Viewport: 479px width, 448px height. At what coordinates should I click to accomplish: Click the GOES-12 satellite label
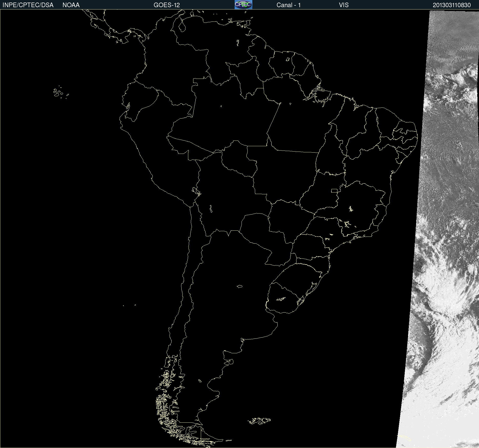[x=167, y=5]
